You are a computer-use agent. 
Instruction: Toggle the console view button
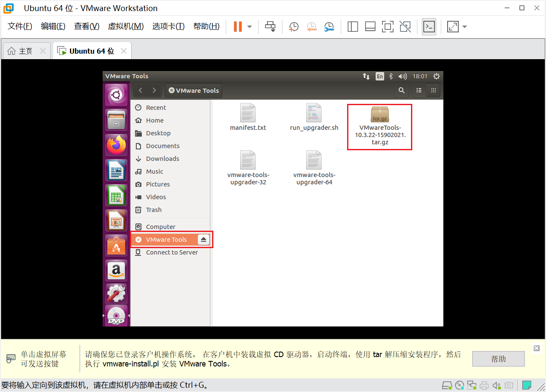(429, 26)
